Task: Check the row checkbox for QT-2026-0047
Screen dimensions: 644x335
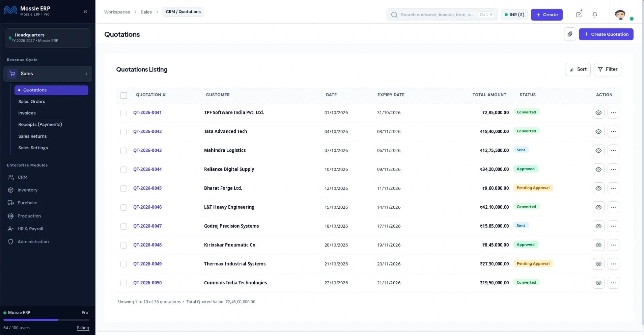Action: point(123,226)
